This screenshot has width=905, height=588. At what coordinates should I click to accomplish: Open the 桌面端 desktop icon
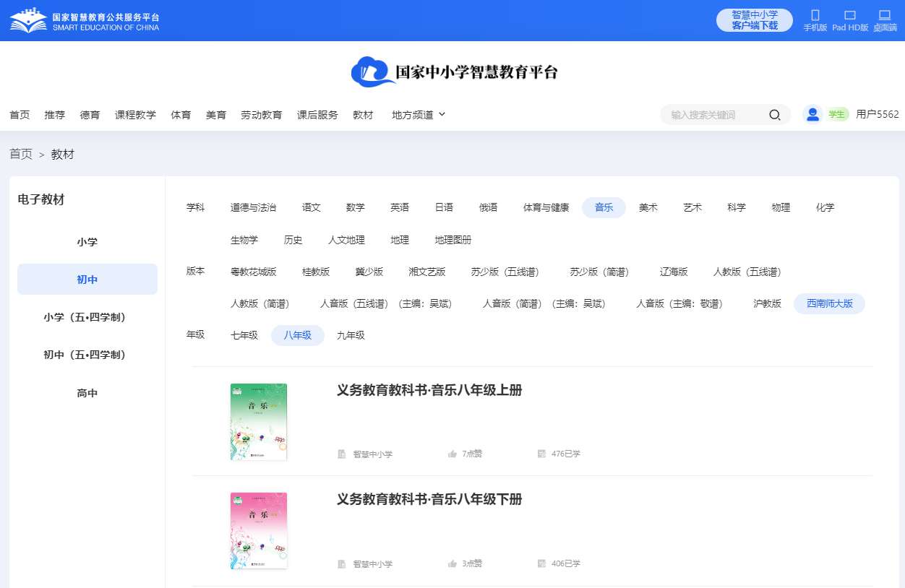(884, 15)
